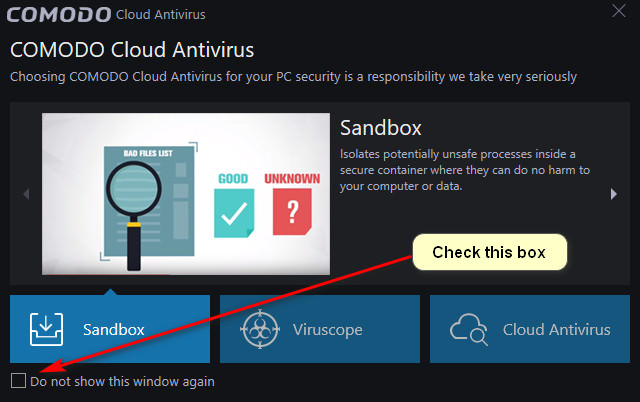Select the Sandbox tab label
The width and height of the screenshot is (640, 402).
[x=113, y=329]
